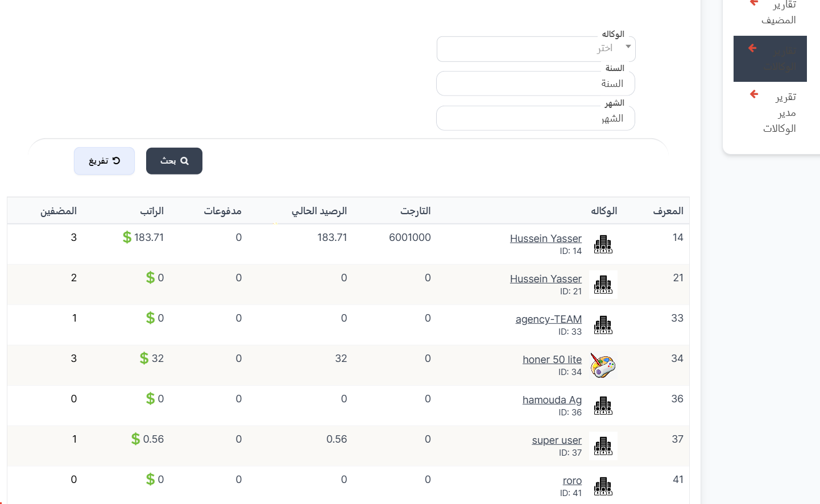Click the red arrow in the highlighted sidebar item
The height and width of the screenshot is (504, 820).
(752, 48)
